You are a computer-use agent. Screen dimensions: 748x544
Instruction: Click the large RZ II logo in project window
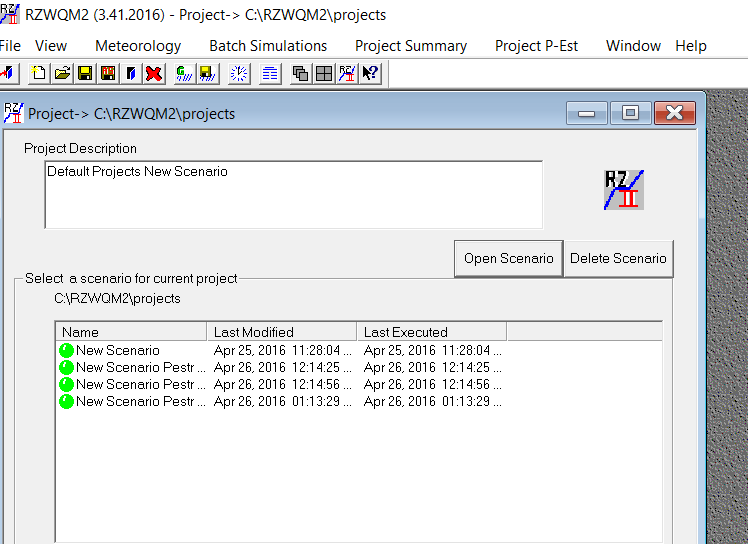(624, 190)
